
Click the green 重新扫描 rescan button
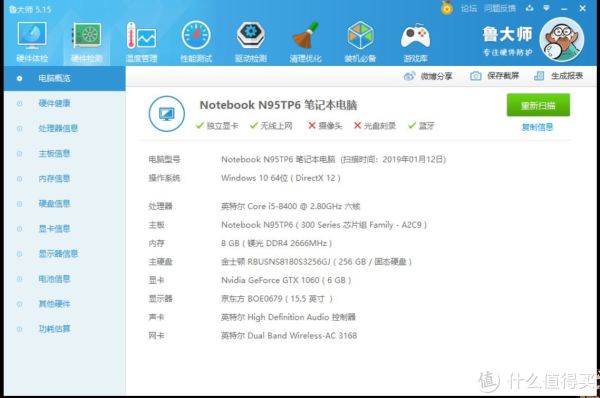coord(538,105)
